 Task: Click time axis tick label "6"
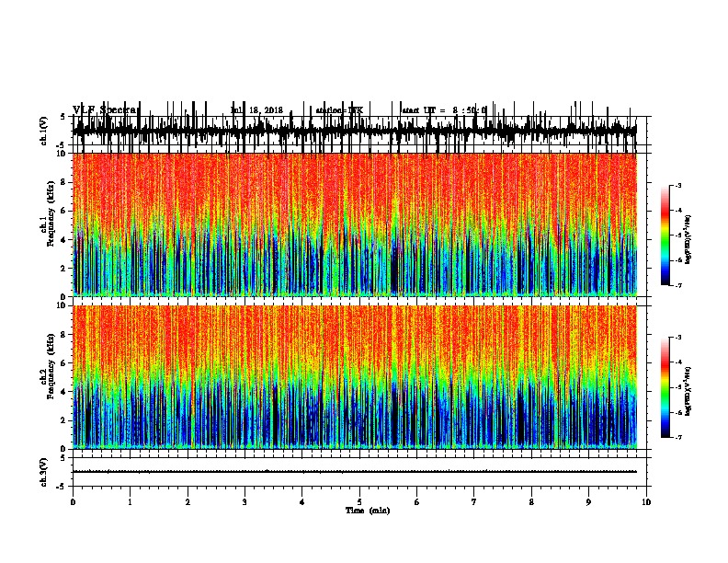[x=417, y=502]
